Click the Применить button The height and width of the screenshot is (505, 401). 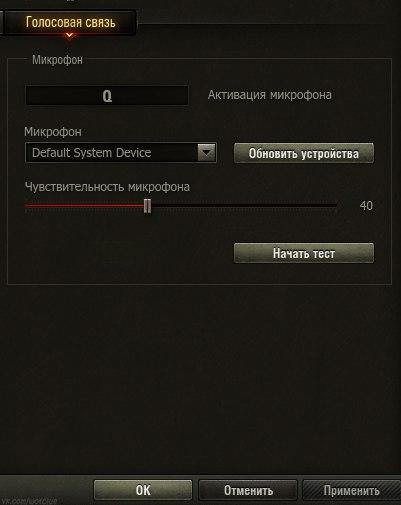tap(352, 490)
